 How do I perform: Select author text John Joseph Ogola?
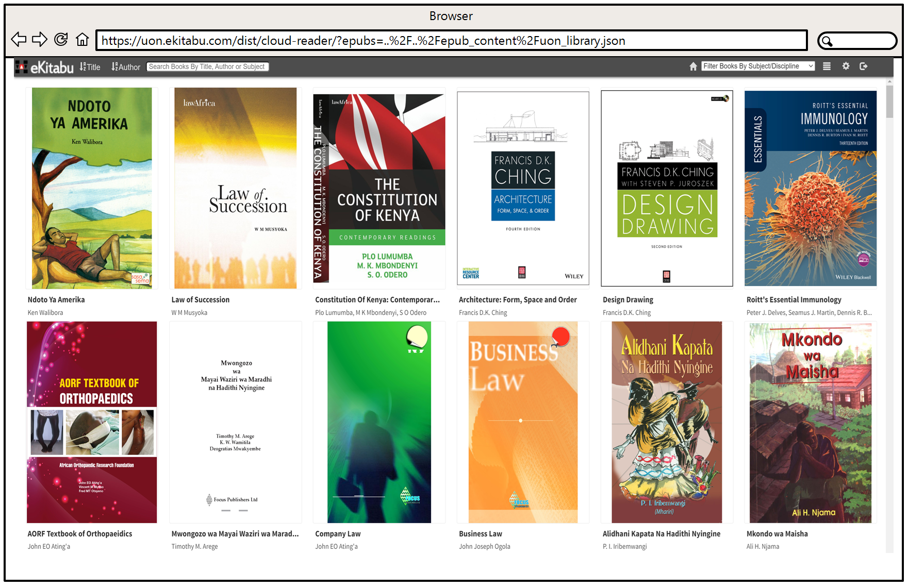[485, 546]
